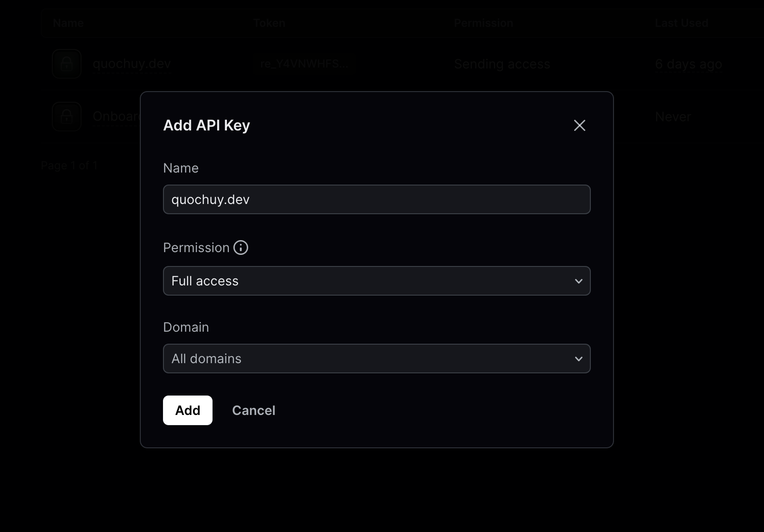Expand permission options under Permission label
764x532 pixels.
pyautogui.click(x=376, y=281)
